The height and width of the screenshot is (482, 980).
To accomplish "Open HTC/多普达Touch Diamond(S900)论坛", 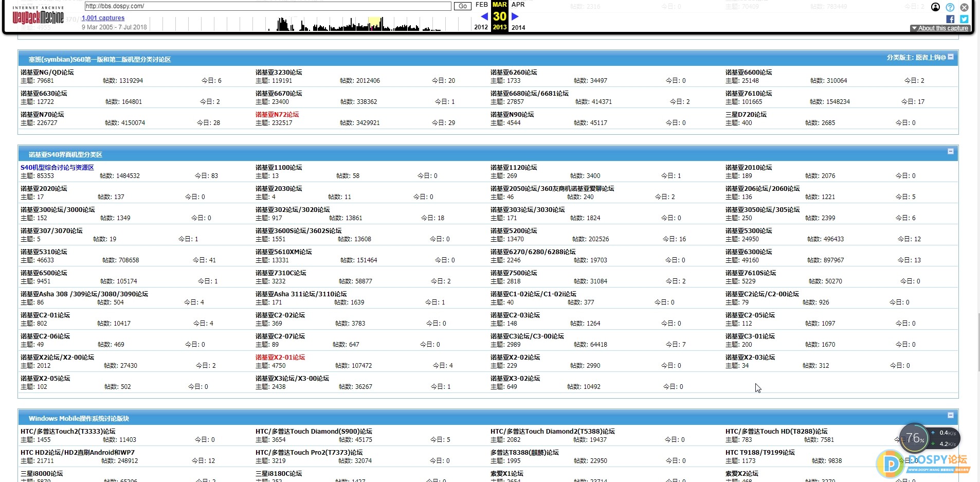I will click(x=314, y=432).
